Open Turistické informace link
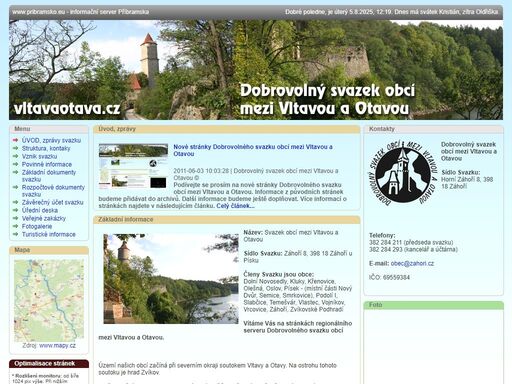Image resolution: width=512 pixels, height=384 pixels. point(49,234)
